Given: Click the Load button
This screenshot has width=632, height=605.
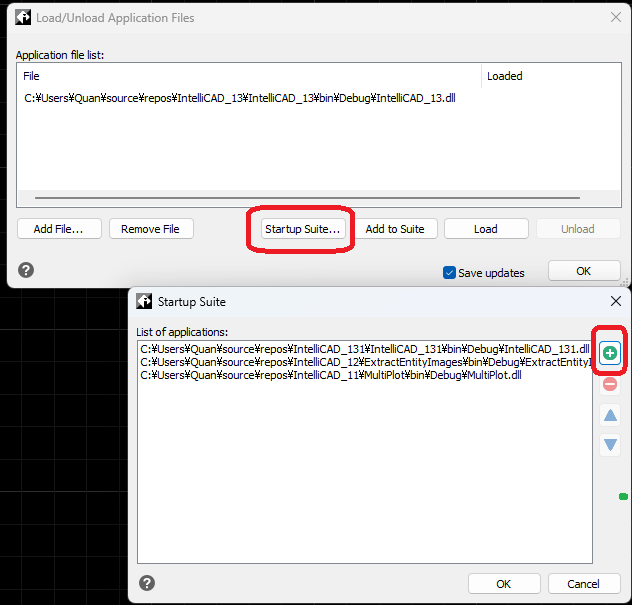Looking at the screenshot, I should pos(486,229).
